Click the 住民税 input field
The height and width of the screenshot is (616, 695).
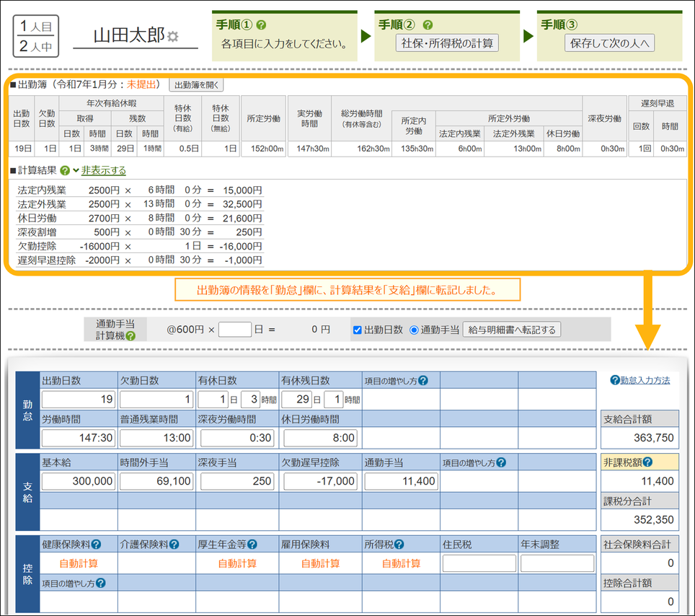pos(479,563)
